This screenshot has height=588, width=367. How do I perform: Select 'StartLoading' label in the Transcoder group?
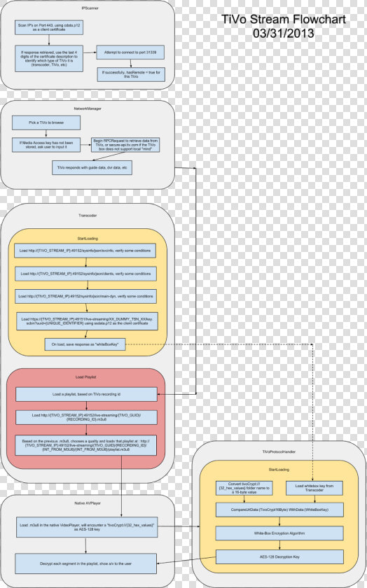tap(88, 239)
